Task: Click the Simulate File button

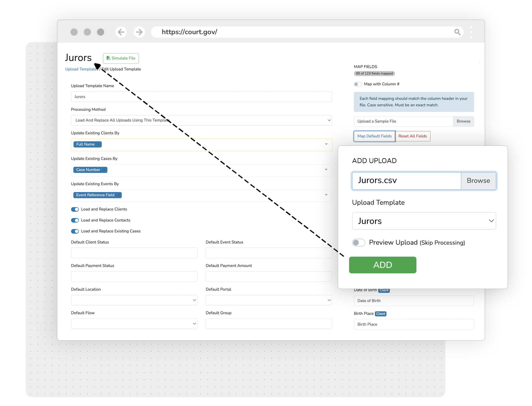Action: point(121,58)
